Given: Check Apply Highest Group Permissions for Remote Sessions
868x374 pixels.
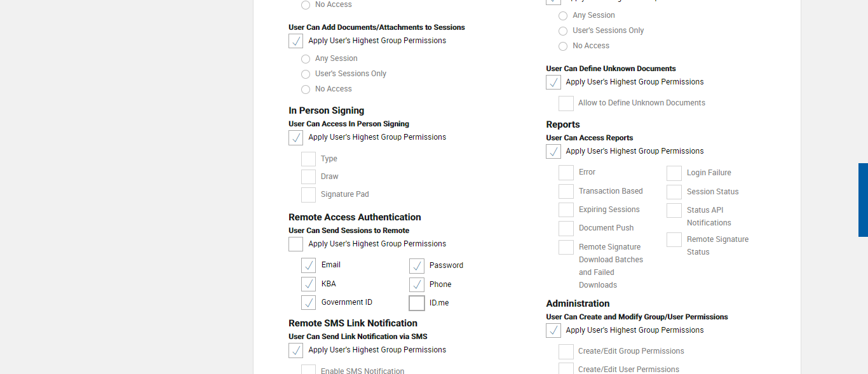Looking at the screenshot, I should [296, 244].
